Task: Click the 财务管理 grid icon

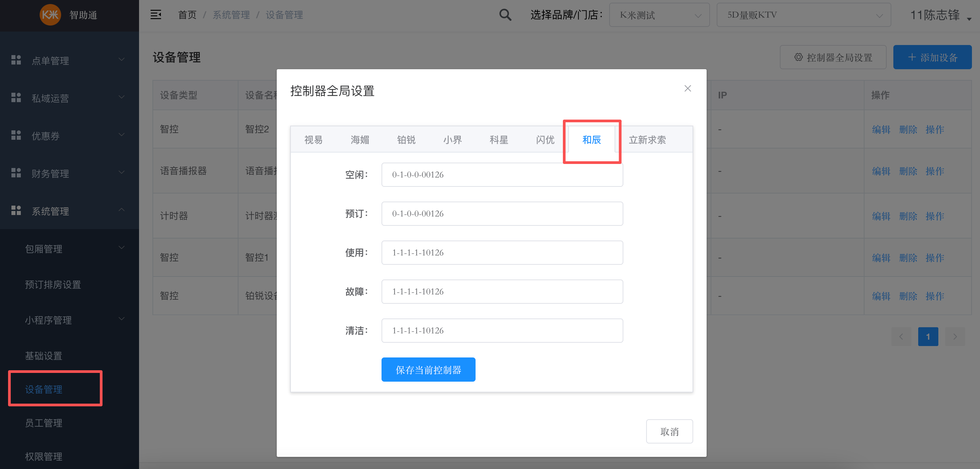Action: point(16,173)
